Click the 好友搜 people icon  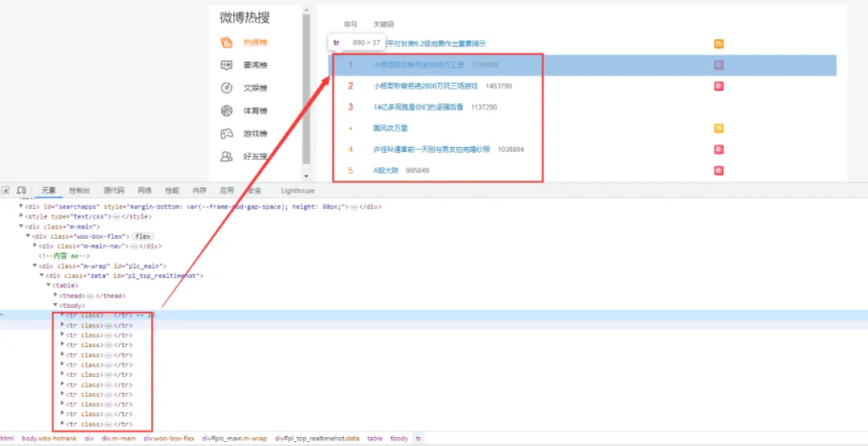click(x=227, y=156)
